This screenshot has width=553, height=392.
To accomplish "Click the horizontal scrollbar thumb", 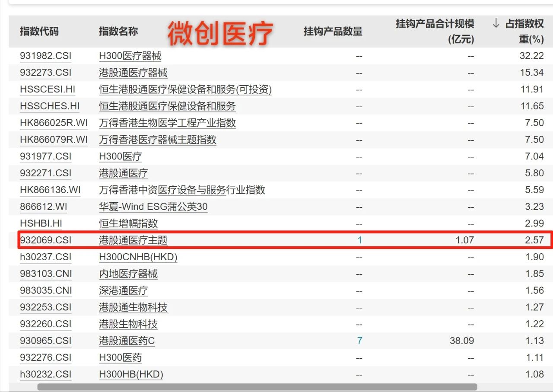I will (257, 387).
